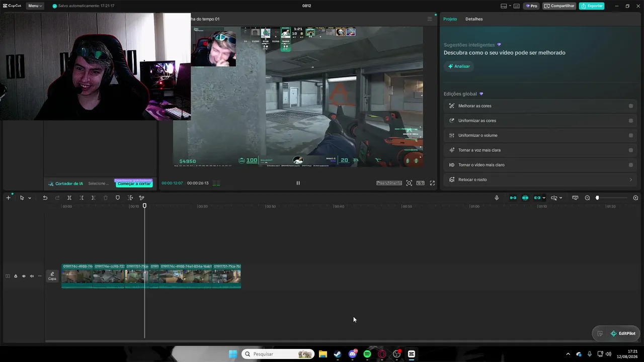
Task: Pause the video preview playback
Action: (x=298, y=183)
